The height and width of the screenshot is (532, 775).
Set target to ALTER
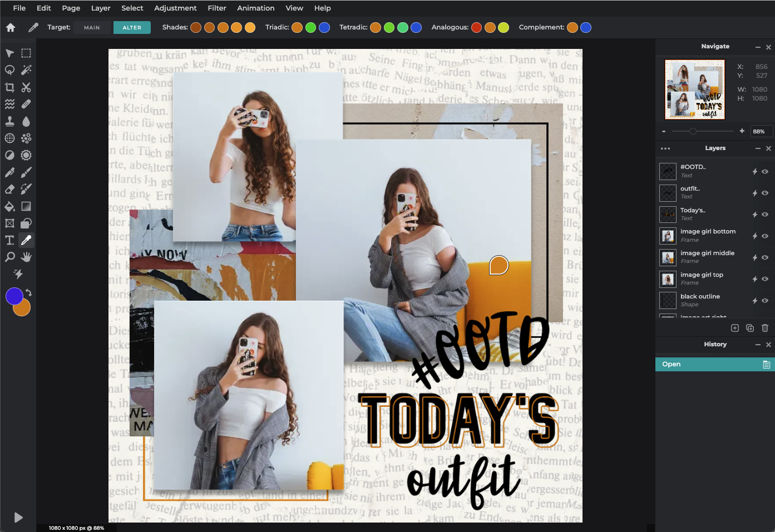pos(132,27)
